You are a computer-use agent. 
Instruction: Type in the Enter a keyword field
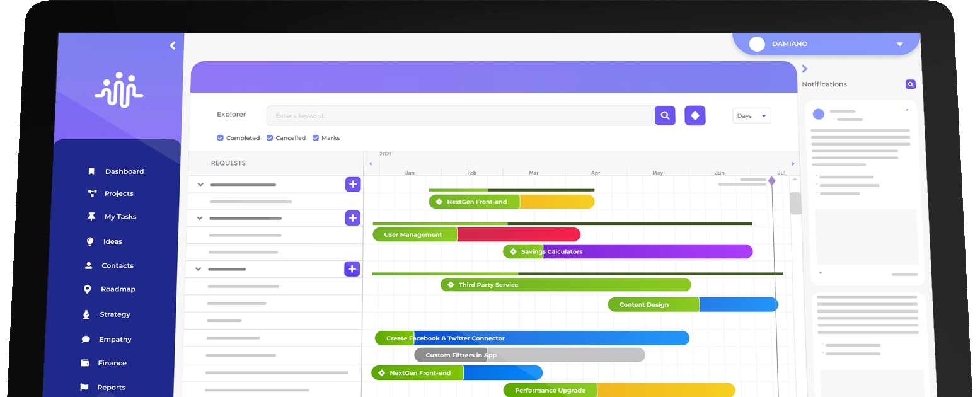(x=460, y=116)
